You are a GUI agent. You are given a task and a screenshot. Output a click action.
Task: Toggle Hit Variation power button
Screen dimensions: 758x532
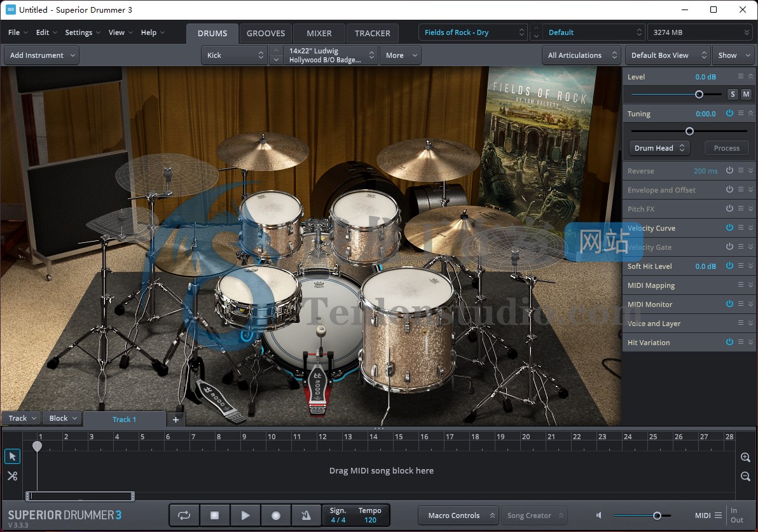tap(729, 341)
